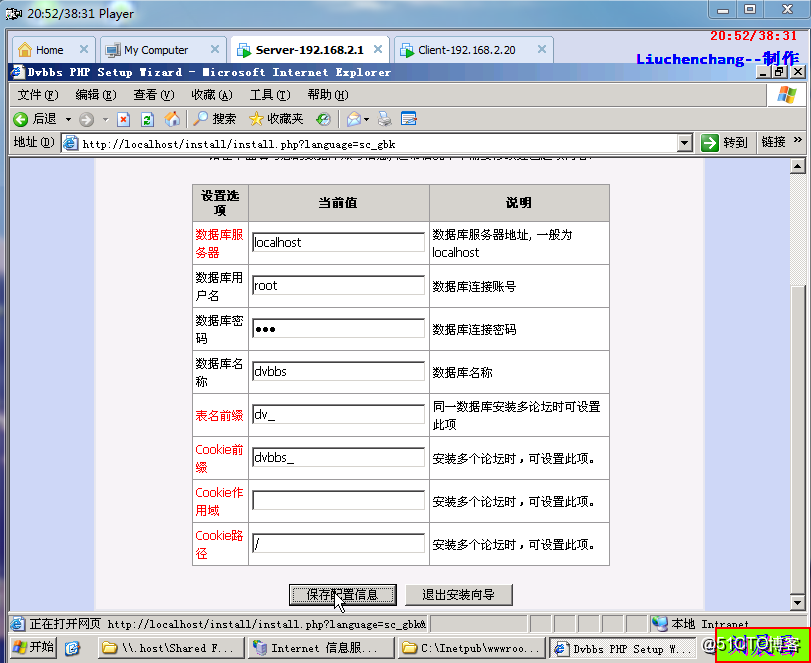Select the Server-192.168.2.1 tab
The height and width of the screenshot is (663, 811).
tap(309, 50)
